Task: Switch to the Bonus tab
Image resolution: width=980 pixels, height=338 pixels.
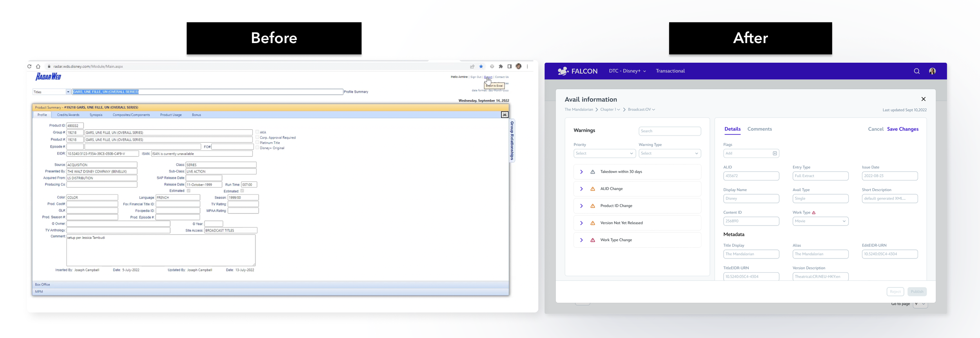Action: 196,115
